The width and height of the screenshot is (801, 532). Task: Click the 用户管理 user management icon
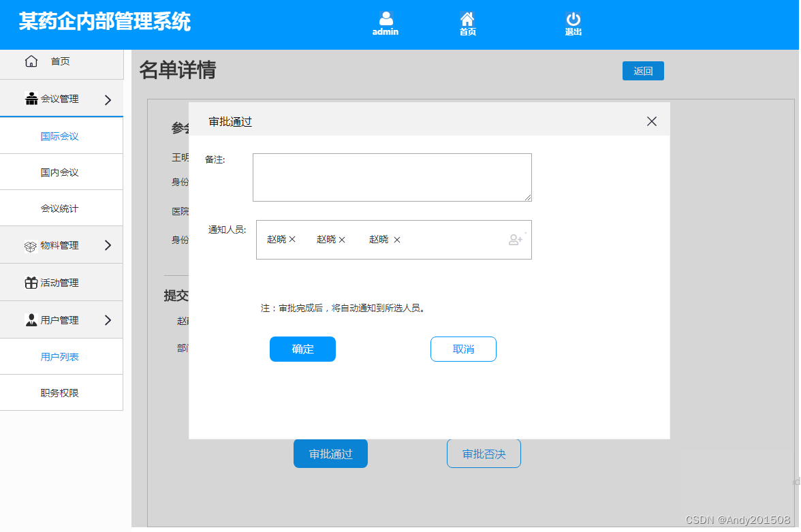31,319
